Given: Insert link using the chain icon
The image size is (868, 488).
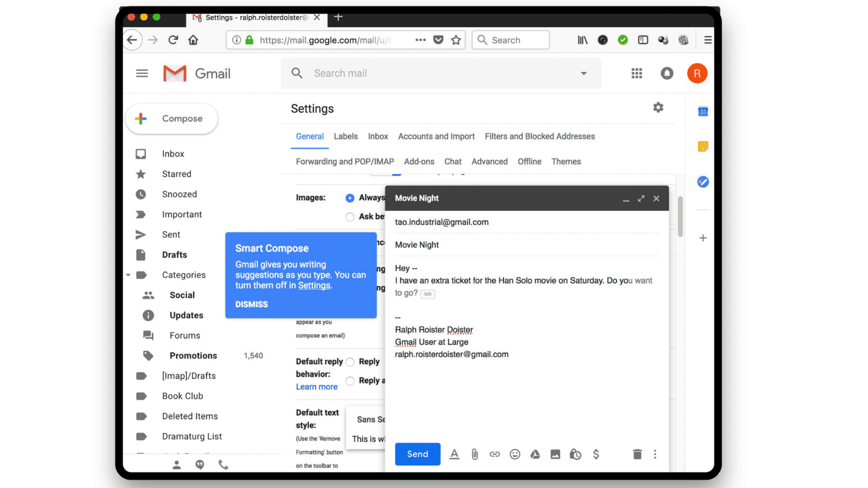Looking at the screenshot, I should pyautogui.click(x=494, y=454).
